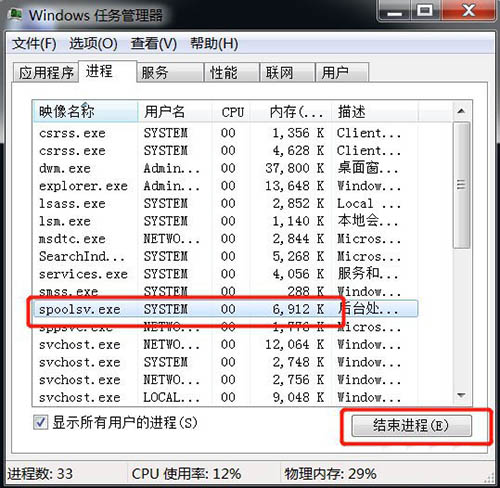The height and width of the screenshot is (488, 500).
Task: Open the 选项(O) menu
Action: 93,44
